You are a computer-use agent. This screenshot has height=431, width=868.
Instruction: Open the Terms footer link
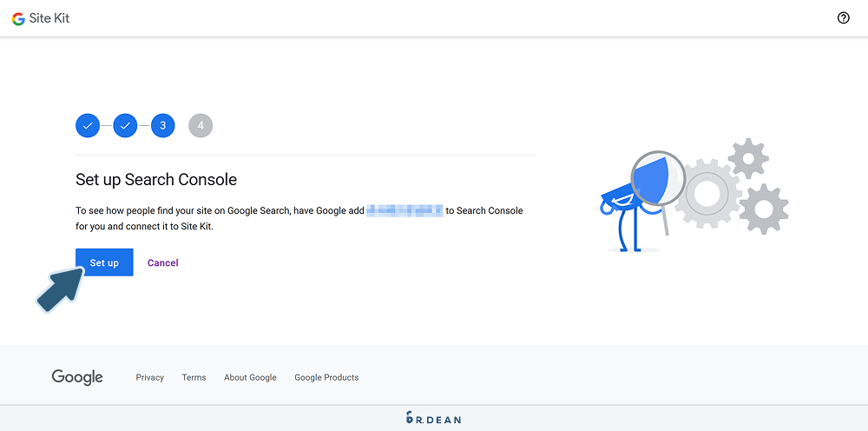(x=194, y=377)
